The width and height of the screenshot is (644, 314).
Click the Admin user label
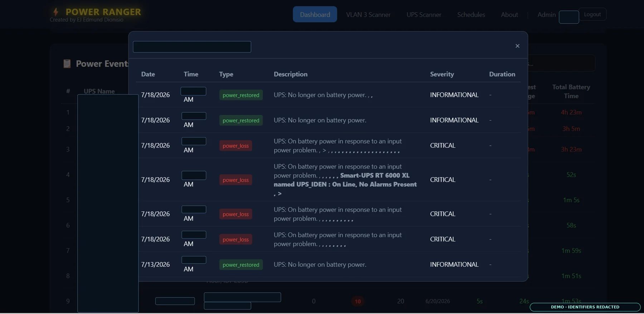[546, 15]
